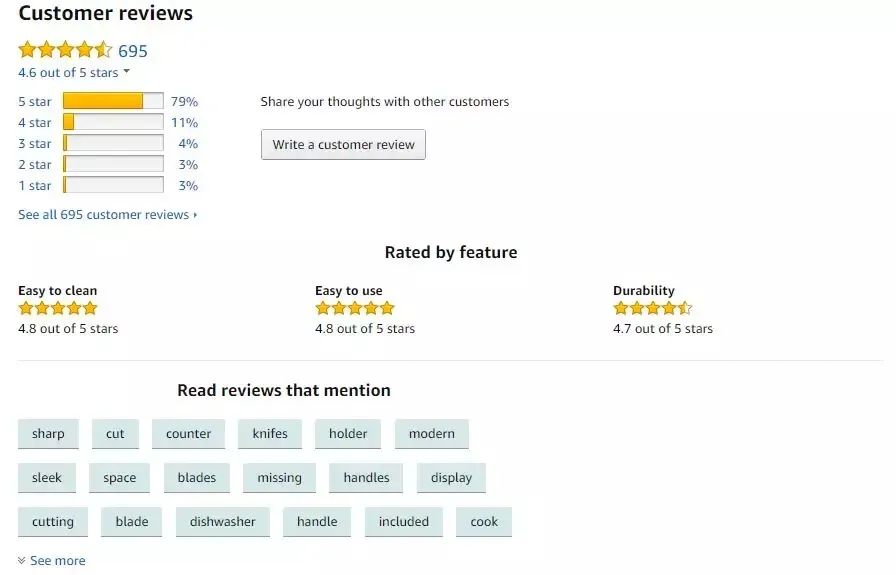Viewport: 896px width, 575px height.
Task: Select the sharp keyword tag
Action: click(x=47, y=434)
